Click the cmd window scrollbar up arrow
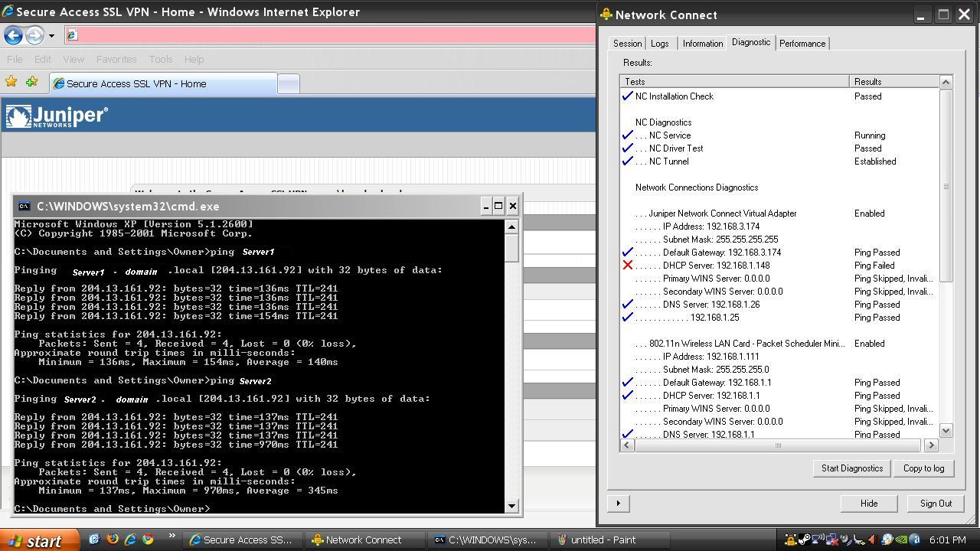The height and width of the screenshot is (551, 980). tap(511, 227)
